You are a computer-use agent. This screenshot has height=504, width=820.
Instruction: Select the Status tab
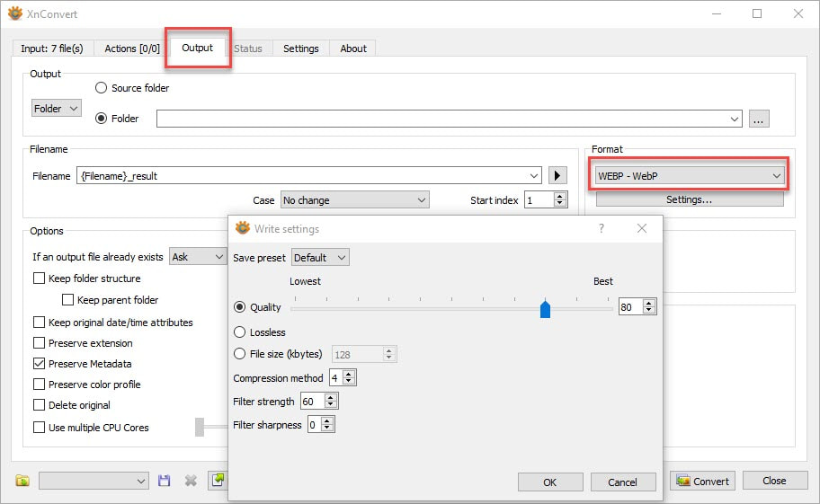click(248, 49)
